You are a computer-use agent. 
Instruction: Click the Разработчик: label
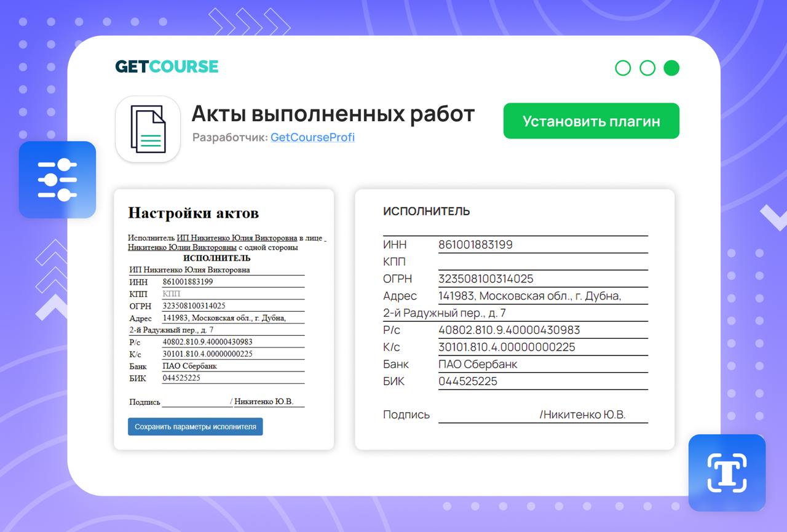coord(230,137)
